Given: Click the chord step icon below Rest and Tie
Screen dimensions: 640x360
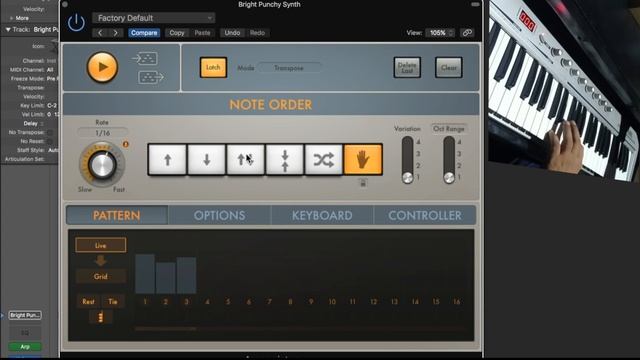Looking at the screenshot, I should point(100,317).
